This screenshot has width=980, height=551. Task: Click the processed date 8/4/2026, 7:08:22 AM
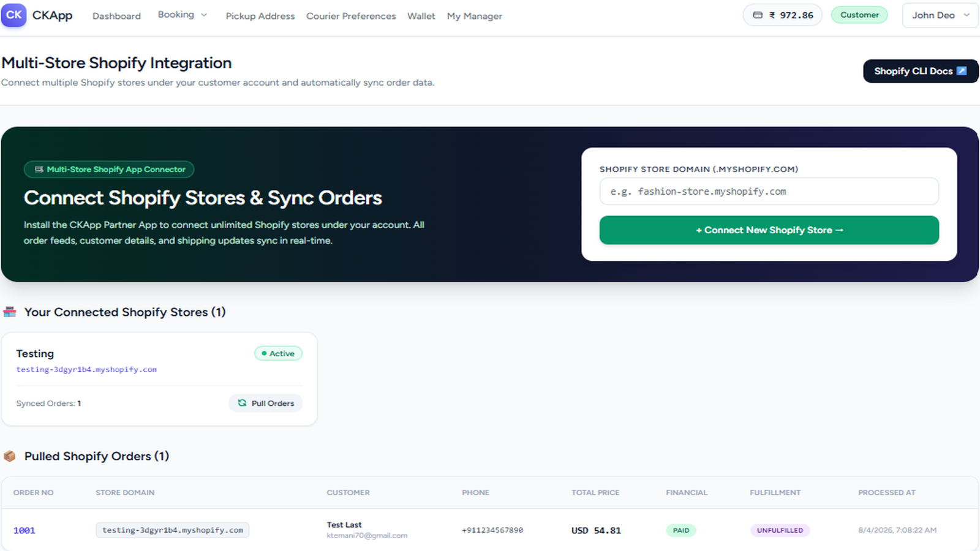[x=897, y=530]
